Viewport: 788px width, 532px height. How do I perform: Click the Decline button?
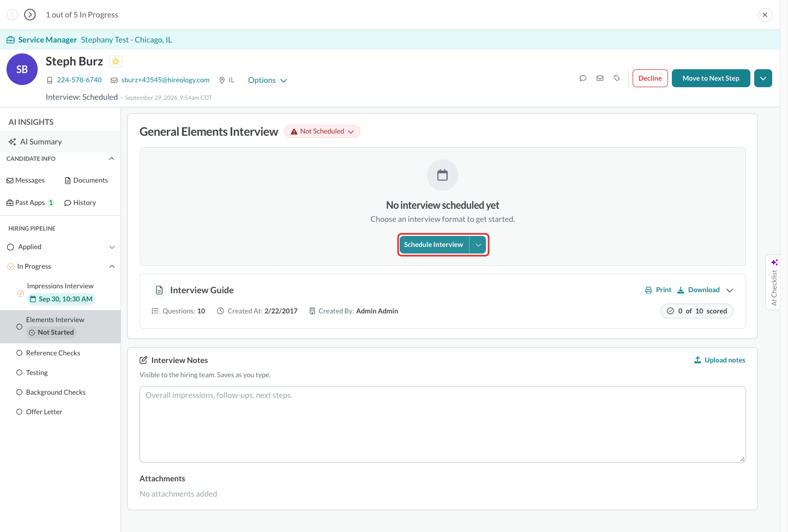650,78
